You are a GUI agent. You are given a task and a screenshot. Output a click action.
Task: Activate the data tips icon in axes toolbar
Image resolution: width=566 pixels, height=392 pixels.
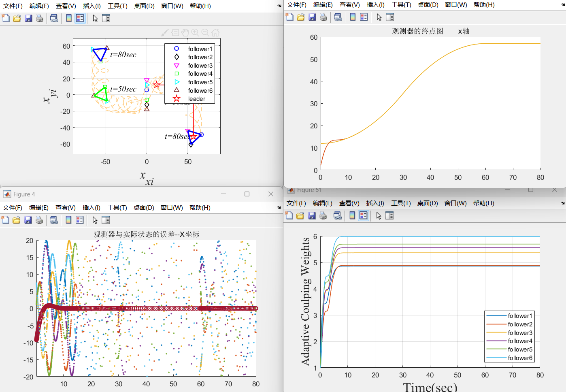175,32
